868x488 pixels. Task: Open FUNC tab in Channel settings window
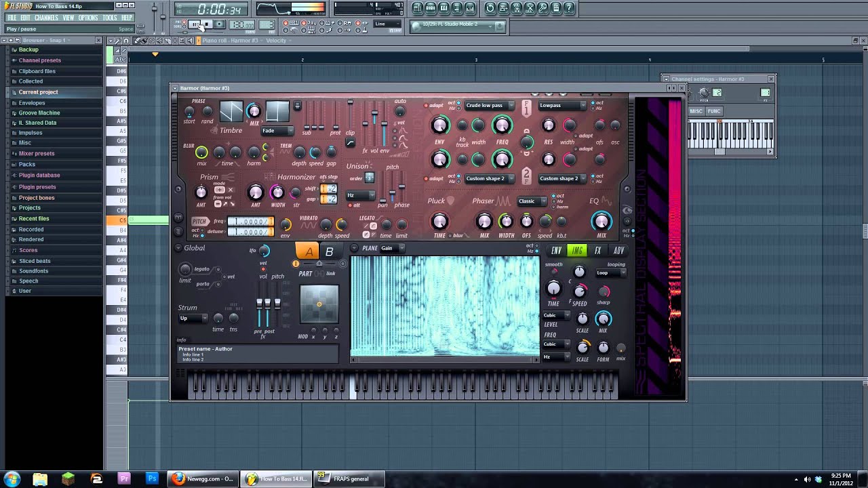click(x=714, y=111)
